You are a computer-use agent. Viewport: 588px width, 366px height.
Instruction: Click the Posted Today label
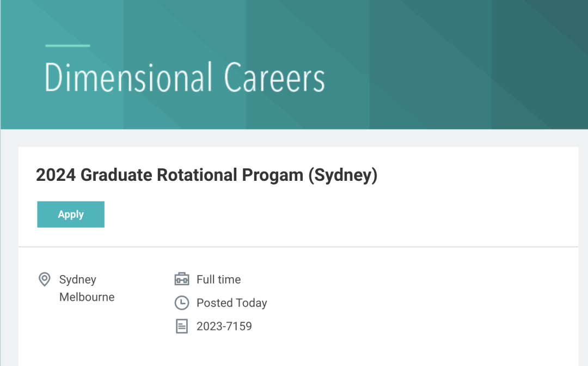232,303
